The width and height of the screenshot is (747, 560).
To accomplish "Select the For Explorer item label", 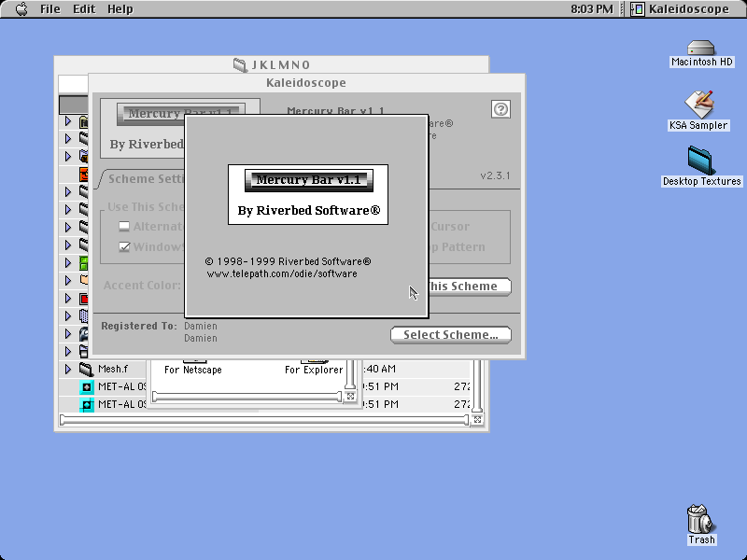I will pyautogui.click(x=314, y=370).
